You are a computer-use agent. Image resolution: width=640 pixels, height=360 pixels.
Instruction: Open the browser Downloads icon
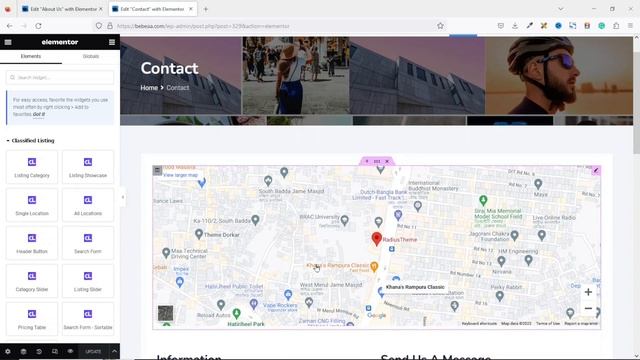click(x=515, y=26)
